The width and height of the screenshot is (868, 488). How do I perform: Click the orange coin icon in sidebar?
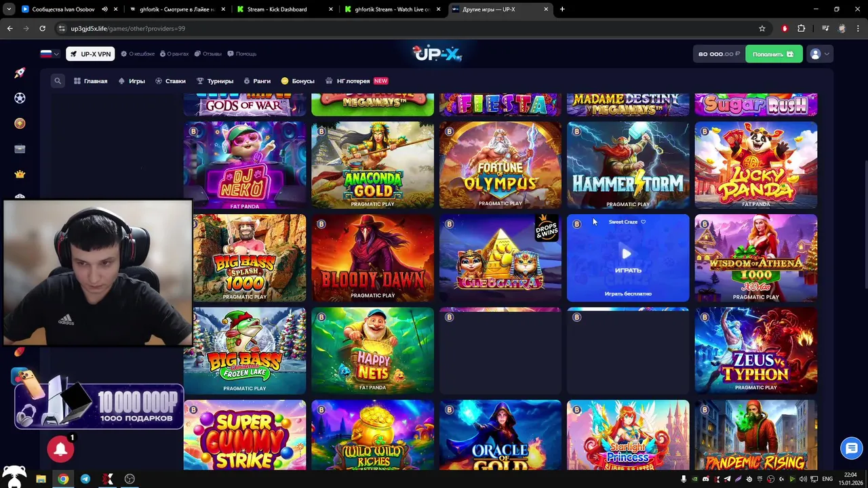(20, 123)
